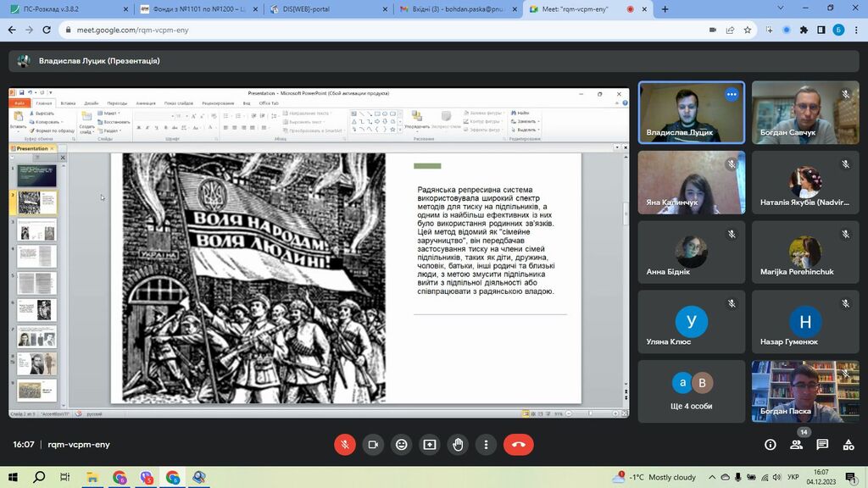
Task: Raise hand in the meeting
Action: click(x=458, y=444)
